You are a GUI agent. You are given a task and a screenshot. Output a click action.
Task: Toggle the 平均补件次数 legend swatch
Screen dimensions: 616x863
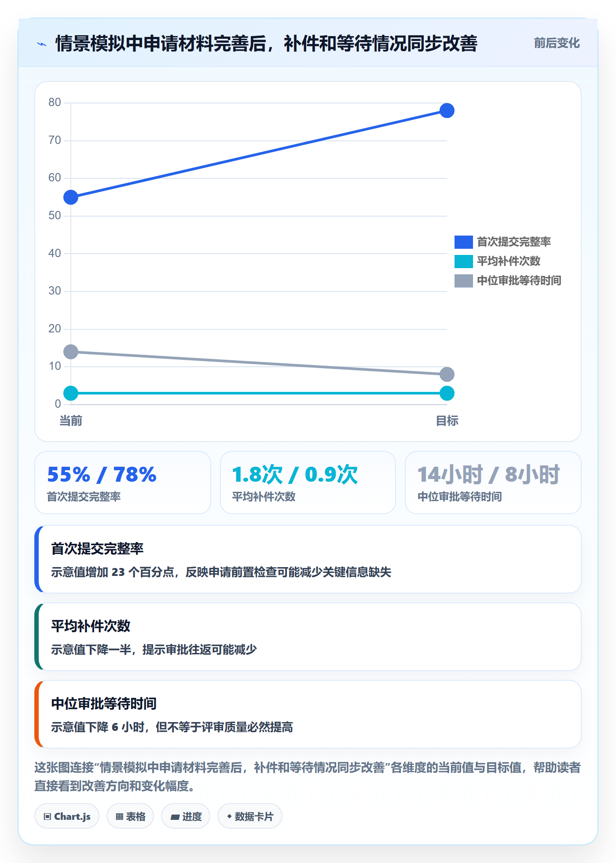coord(463,261)
